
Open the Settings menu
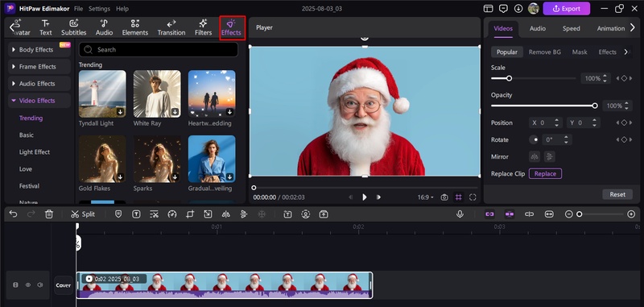click(99, 9)
